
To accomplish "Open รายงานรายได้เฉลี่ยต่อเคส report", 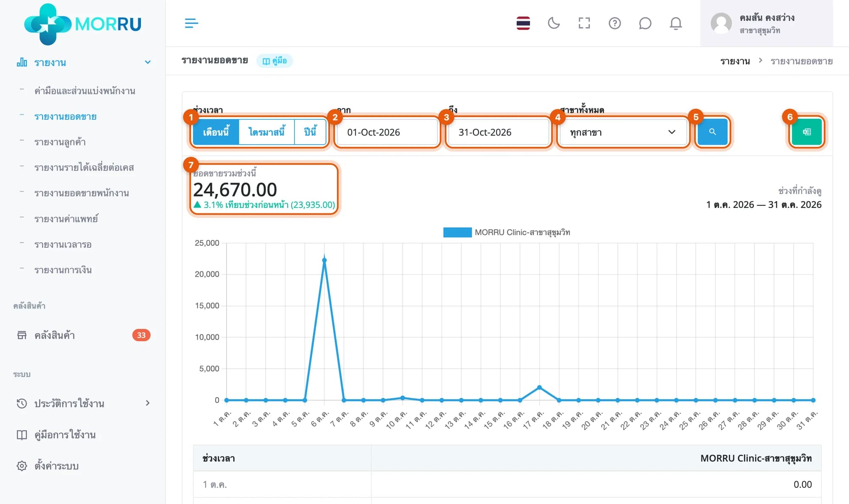I will click(x=84, y=168).
